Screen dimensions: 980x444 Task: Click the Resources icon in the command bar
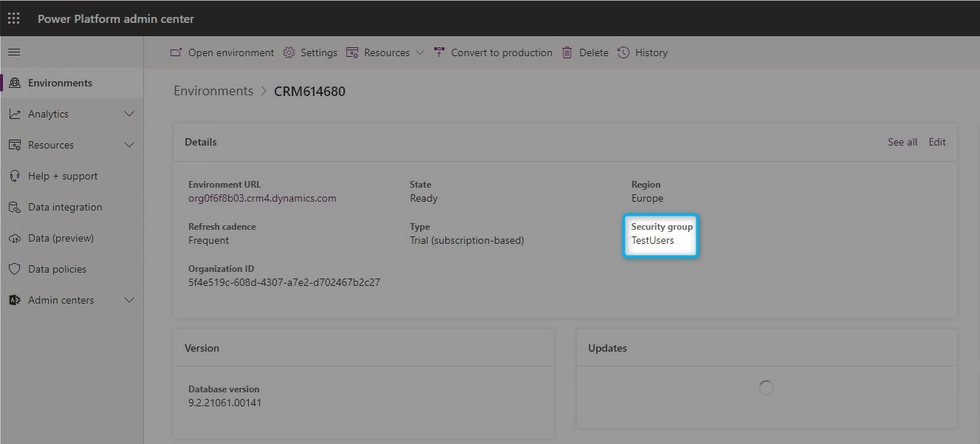(x=352, y=52)
